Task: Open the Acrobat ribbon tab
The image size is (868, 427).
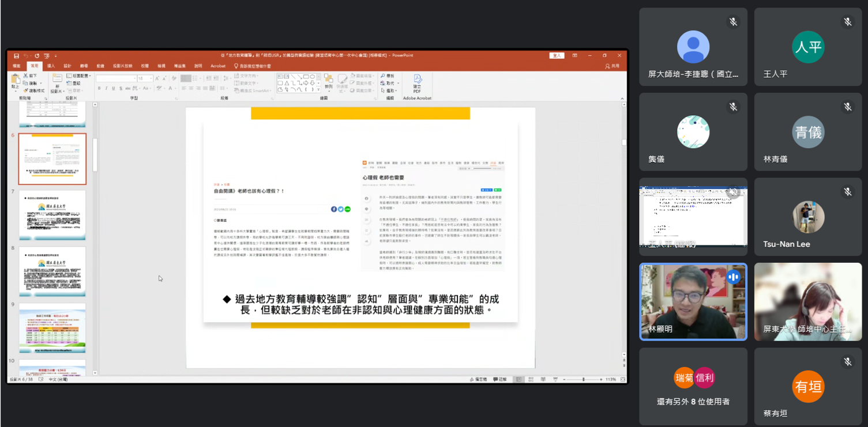Action: (218, 66)
